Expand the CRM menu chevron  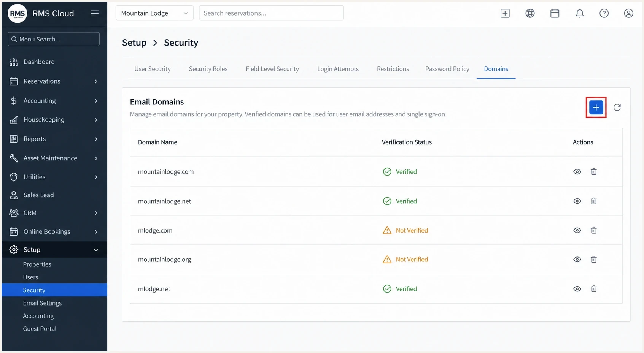tap(96, 213)
